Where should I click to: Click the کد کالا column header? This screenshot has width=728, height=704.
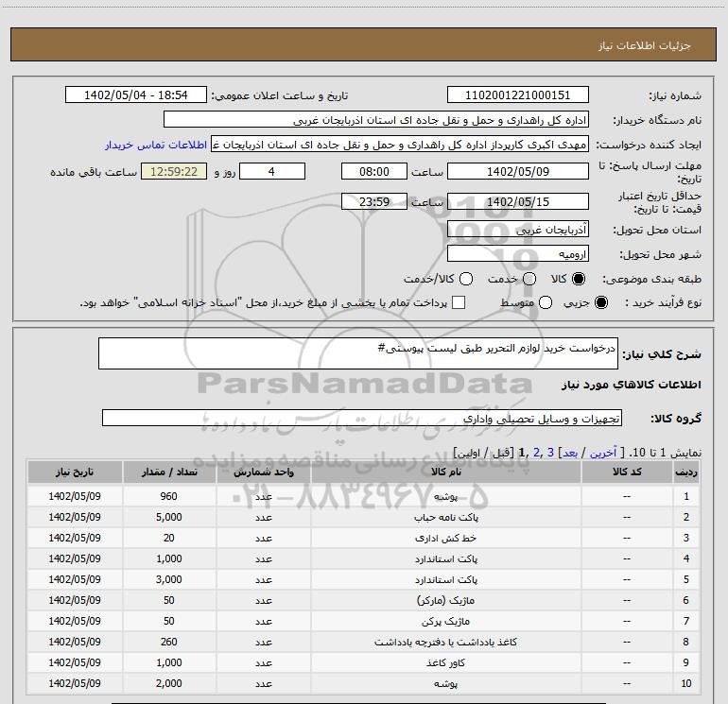tap(627, 472)
